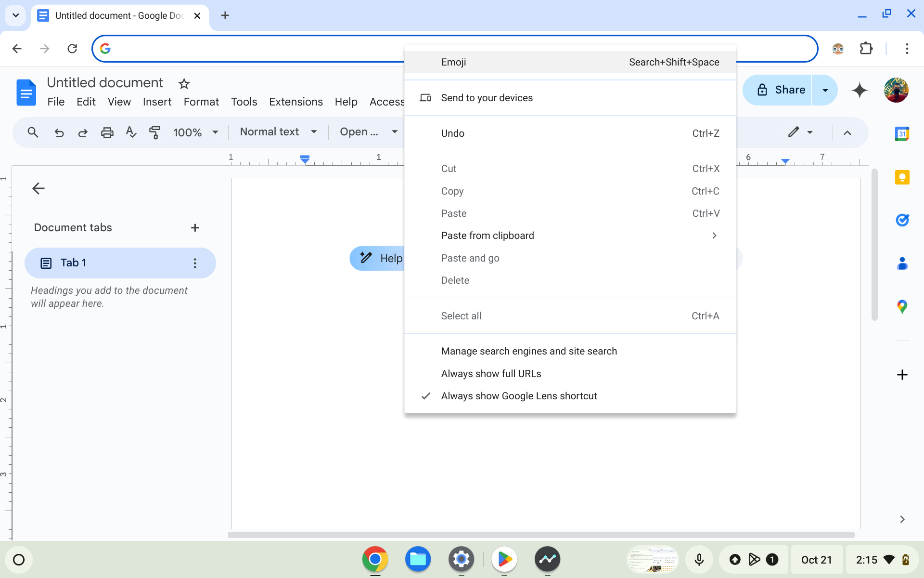924x578 pixels.
Task: Open Google Calendar side panel
Action: click(x=902, y=134)
